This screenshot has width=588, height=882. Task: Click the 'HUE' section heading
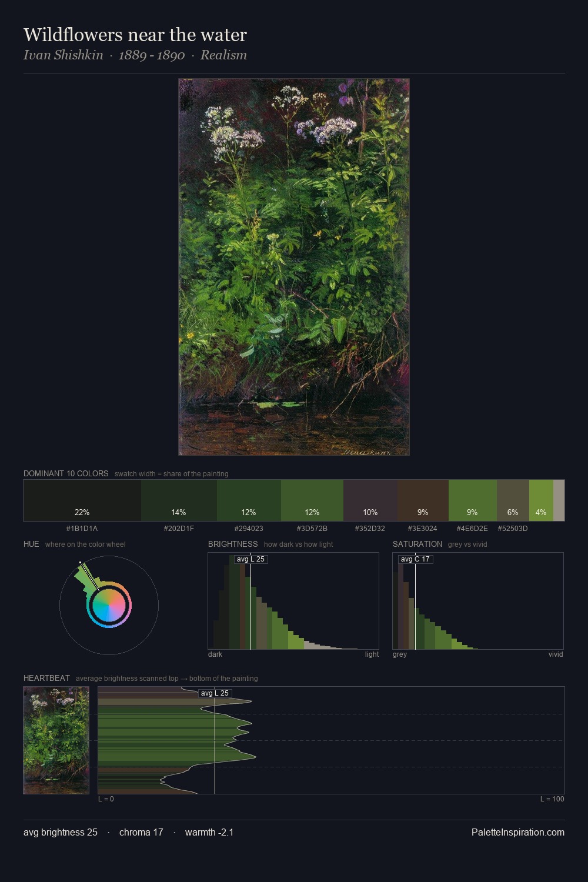(x=31, y=544)
